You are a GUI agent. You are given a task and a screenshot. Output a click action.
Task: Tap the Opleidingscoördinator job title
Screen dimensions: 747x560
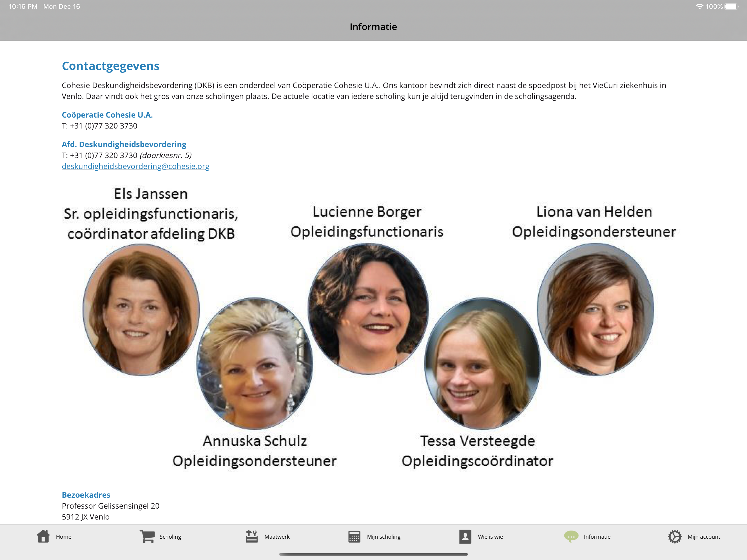coord(477,461)
